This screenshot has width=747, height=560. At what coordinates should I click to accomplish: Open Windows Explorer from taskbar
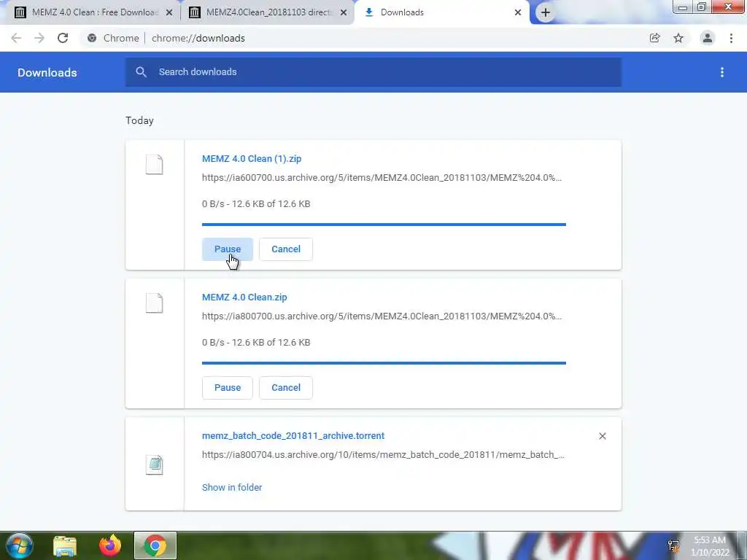pyautogui.click(x=65, y=545)
